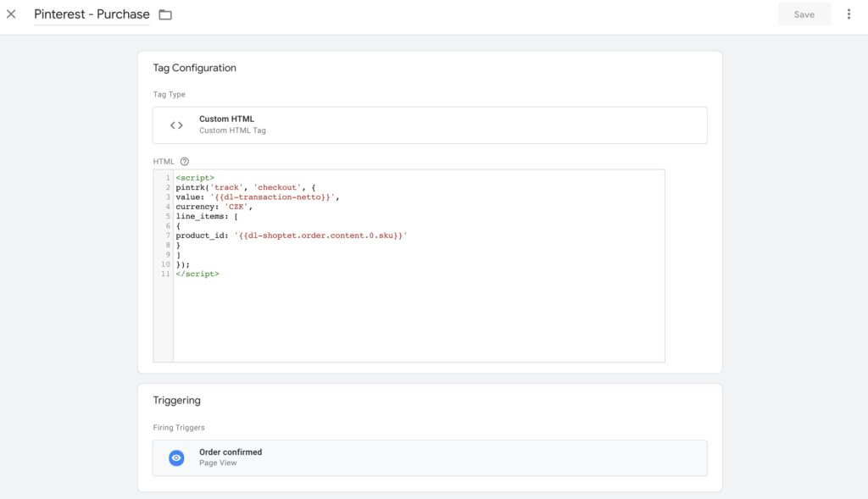Click the Tag Type label
Image resolution: width=868 pixels, height=499 pixels.
pos(169,95)
